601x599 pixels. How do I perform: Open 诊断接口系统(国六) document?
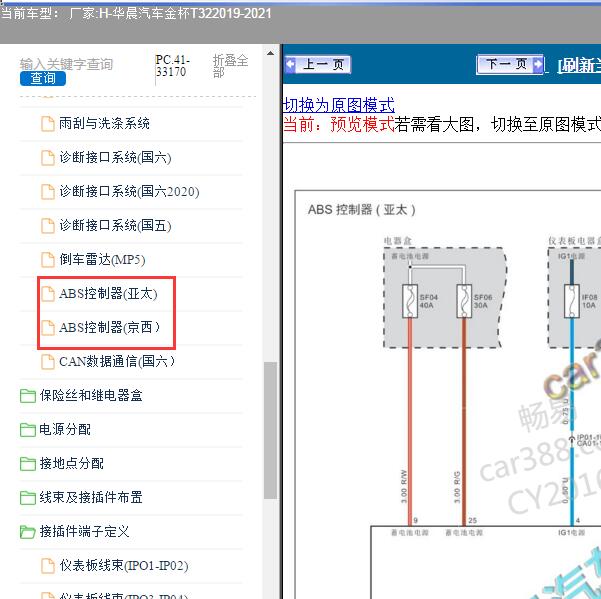point(115,158)
